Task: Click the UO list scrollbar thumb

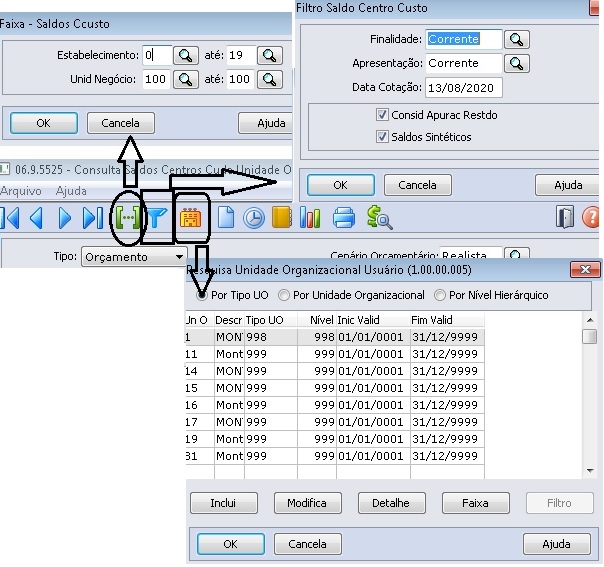Action: [590, 336]
